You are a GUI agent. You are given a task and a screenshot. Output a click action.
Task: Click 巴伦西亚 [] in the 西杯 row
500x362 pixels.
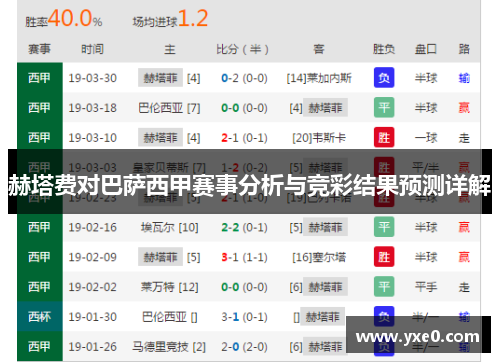[x=170, y=317]
